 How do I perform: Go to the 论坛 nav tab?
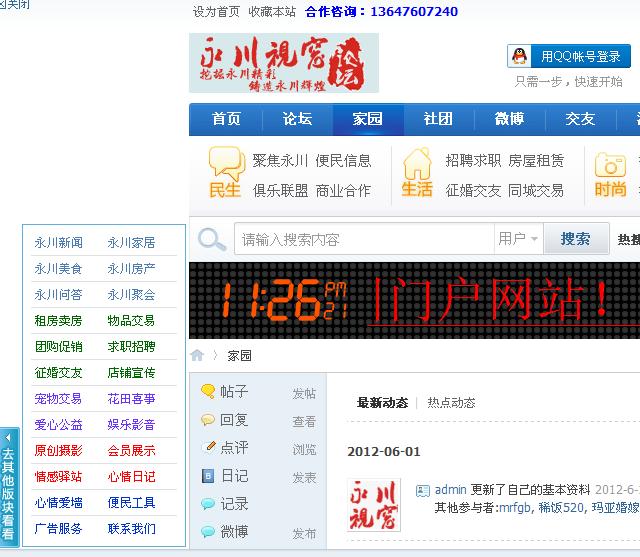pyautogui.click(x=297, y=119)
